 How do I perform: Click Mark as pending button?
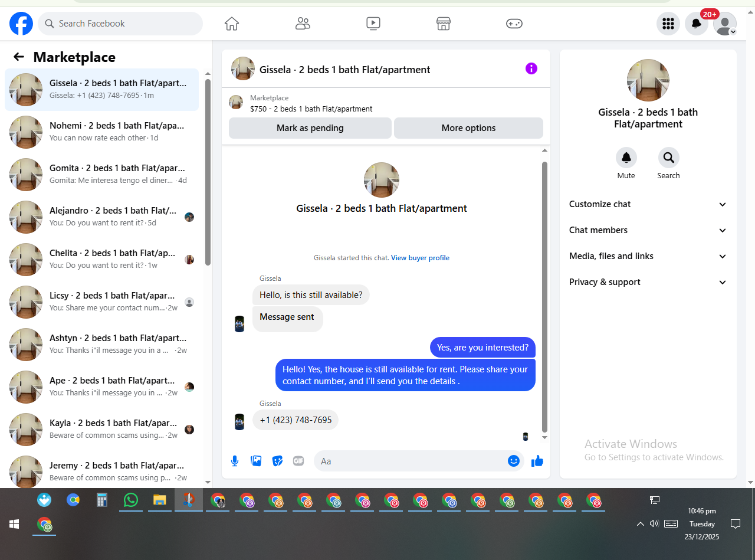tap(310, 128)
